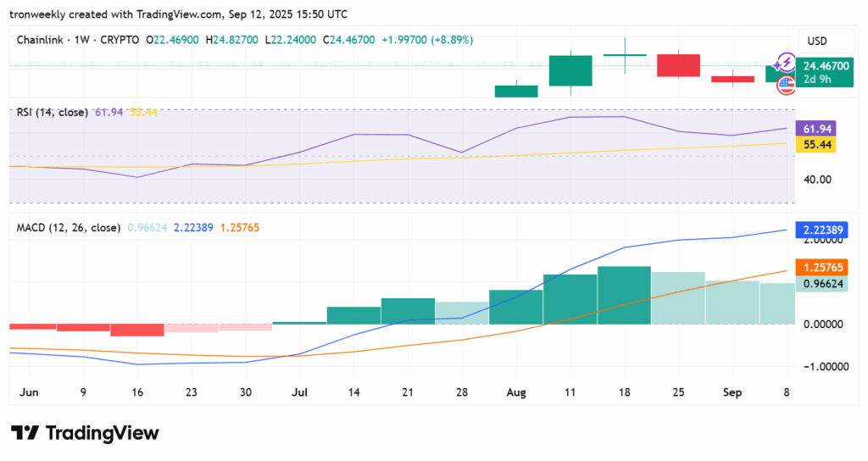Click the purple lightning bolt event icon

point(786,63)
